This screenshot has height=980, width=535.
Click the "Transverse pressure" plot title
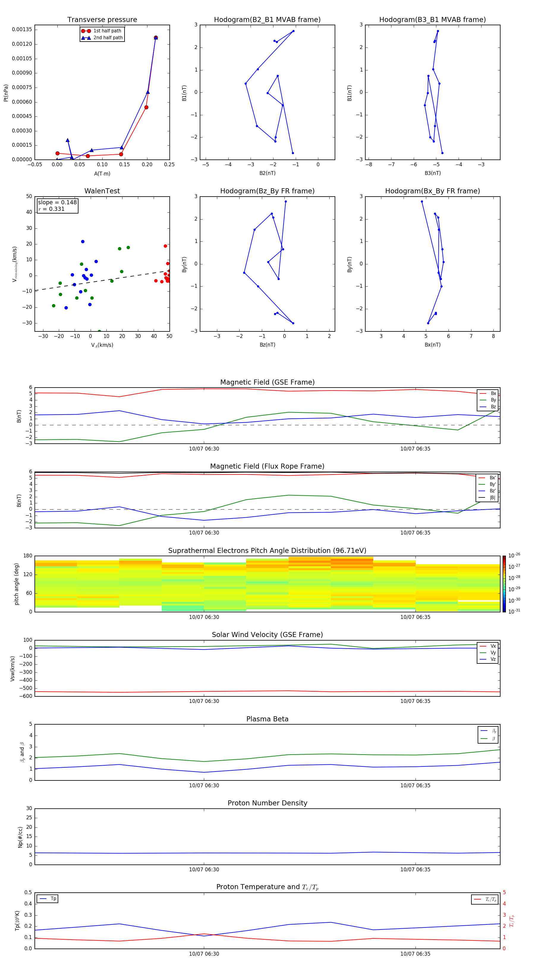point(102,20)
